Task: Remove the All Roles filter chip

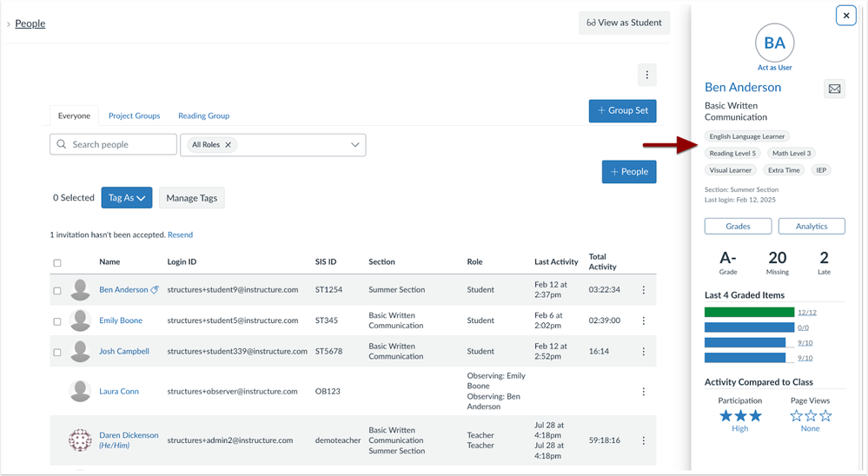Action: [228, 144]
